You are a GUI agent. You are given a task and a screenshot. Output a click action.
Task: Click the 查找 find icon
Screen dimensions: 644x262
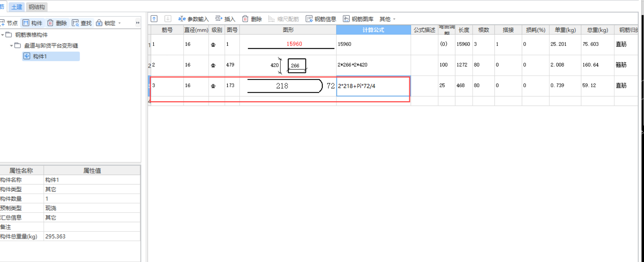pos(75,23)
